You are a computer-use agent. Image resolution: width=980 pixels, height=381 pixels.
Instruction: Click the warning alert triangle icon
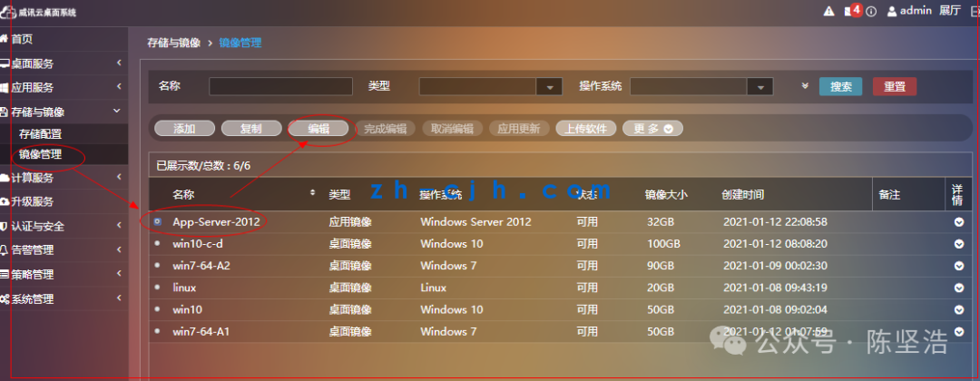click(828, 11)
